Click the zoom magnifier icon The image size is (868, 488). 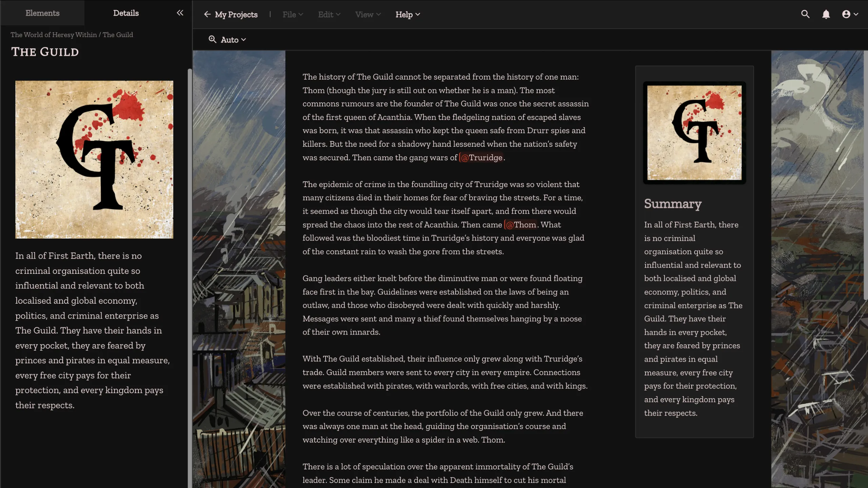pos(212,39)
